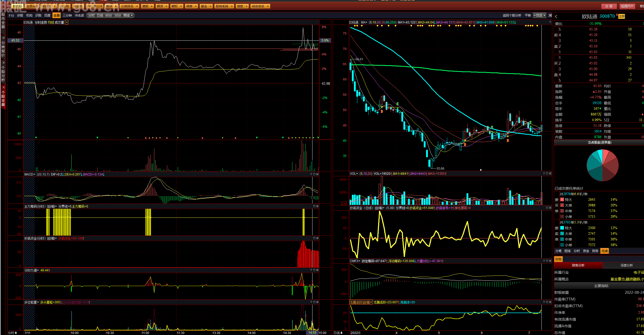Close 个股全景 sidebar tab
The width and height of the screenshot is (644, 335).
(3, 87)
